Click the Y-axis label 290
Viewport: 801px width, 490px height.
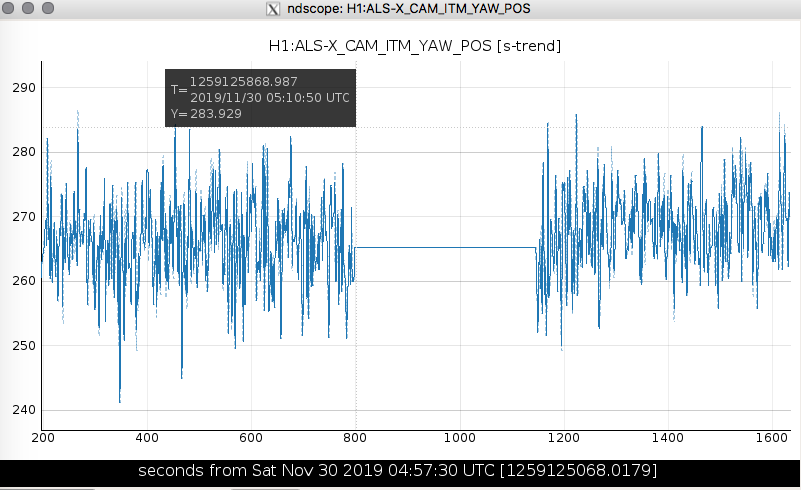pyautogui.click(x=24, y=88)
